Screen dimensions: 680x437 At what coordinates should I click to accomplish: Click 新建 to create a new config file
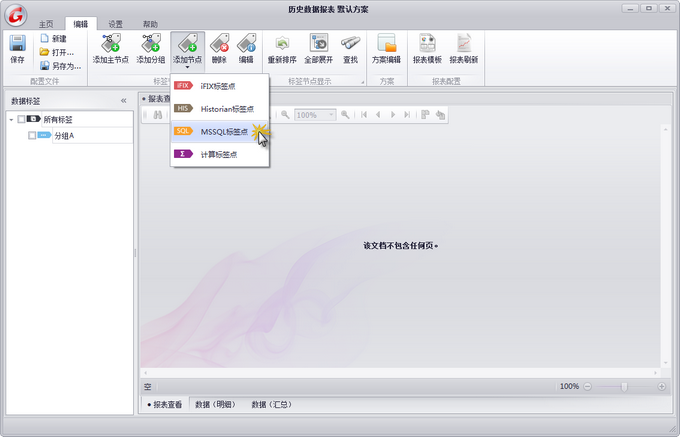tap(53, 39)
